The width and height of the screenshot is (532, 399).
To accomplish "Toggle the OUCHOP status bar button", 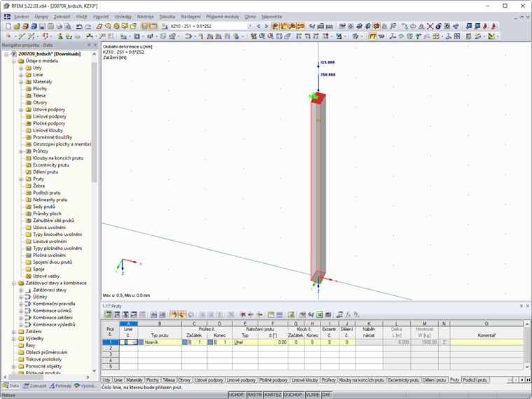I will coord(293,395).
